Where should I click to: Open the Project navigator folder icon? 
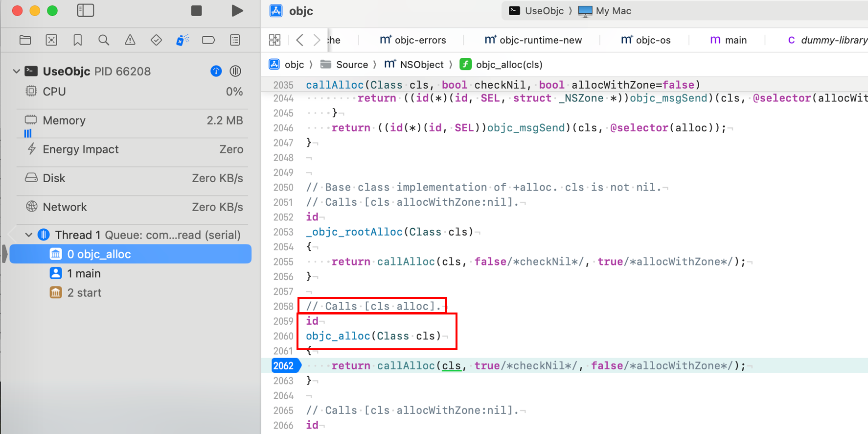pyautogui.click(x=25, y=40)
